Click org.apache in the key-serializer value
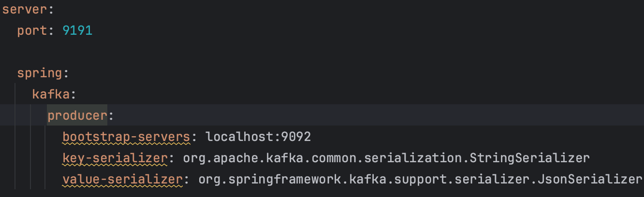 click(220, 158)
